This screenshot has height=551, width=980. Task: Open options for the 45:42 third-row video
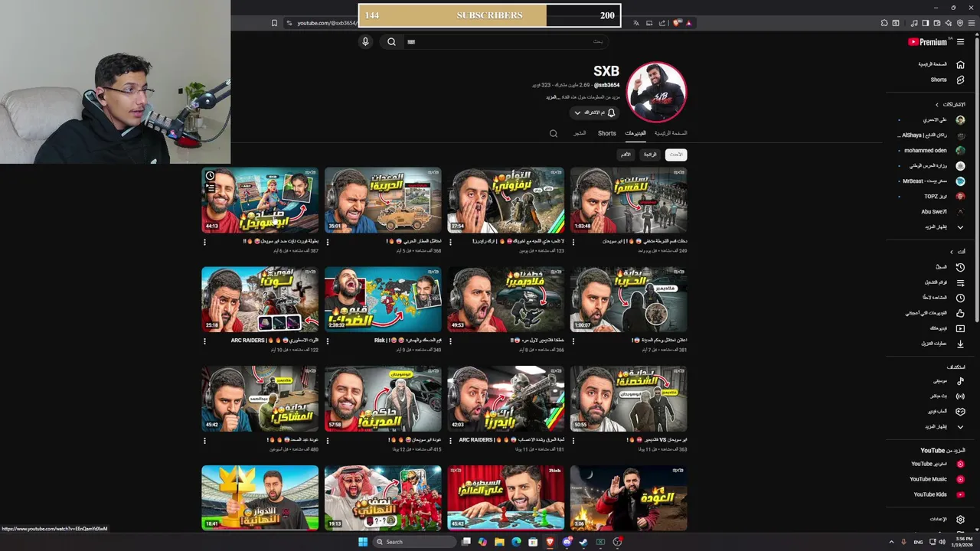(x=204, y=441)
